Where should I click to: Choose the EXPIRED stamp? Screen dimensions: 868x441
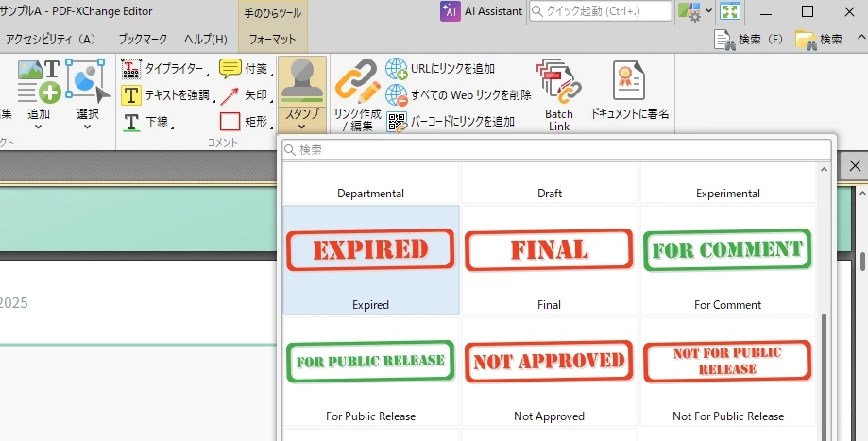point(371,260)
